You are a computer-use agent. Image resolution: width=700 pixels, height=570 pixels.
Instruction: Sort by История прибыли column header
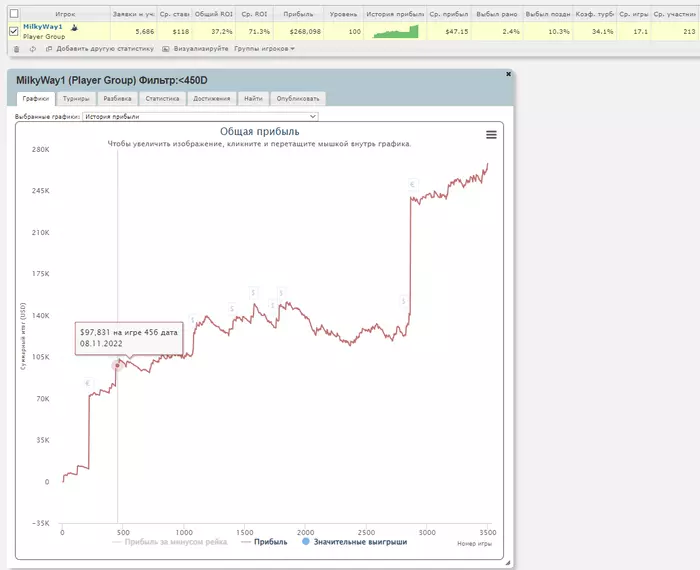tap(395, 14)
